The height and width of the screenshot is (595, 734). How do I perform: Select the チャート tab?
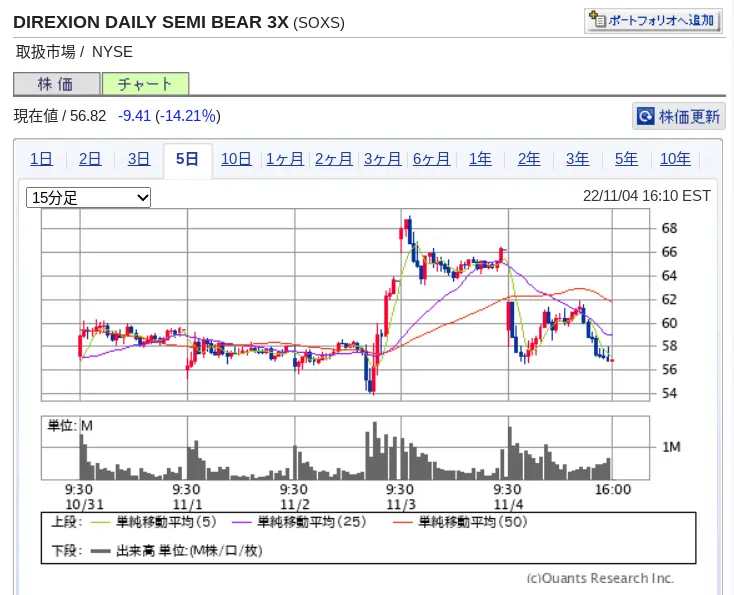[146, 84]
